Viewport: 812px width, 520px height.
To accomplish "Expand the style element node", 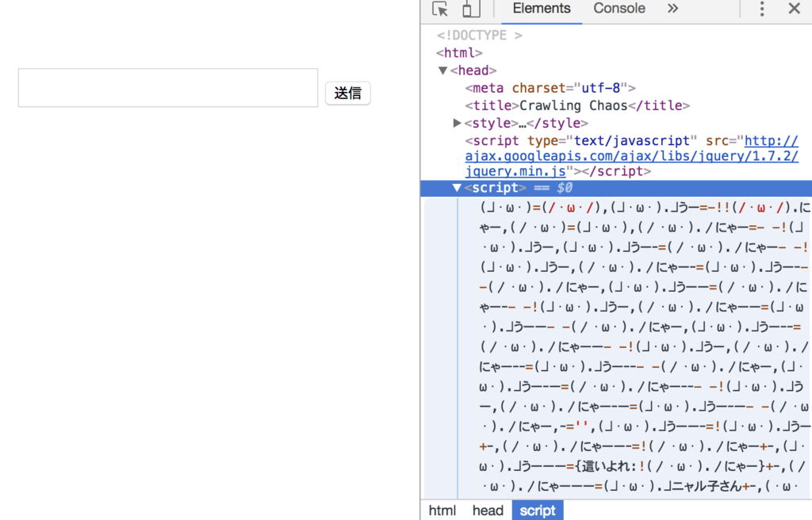I will [x=457, y=123].
